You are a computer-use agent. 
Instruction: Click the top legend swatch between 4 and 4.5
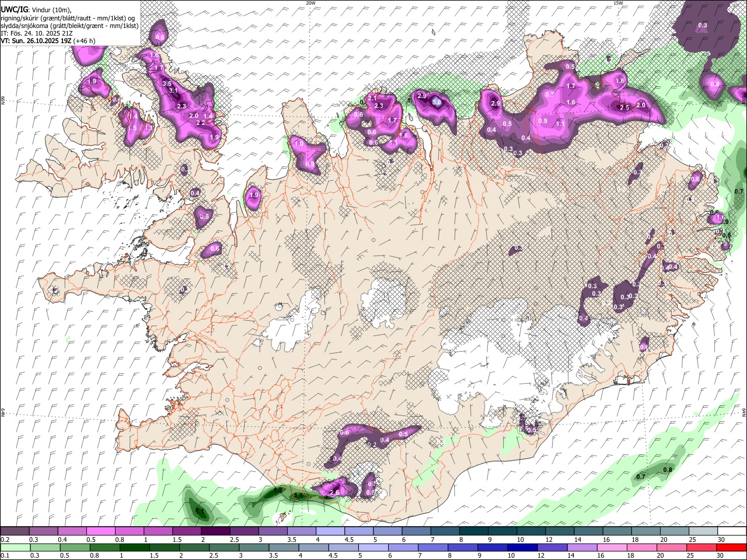coord(331,531)
